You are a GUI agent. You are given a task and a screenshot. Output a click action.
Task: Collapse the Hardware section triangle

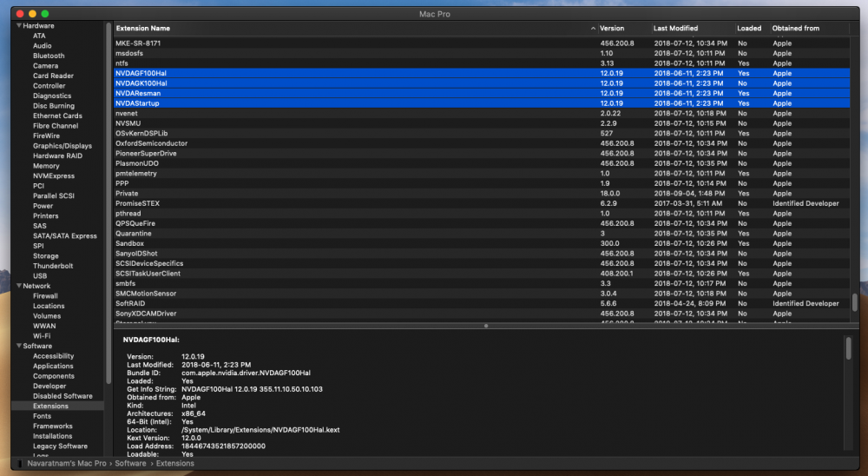tap(19, 25)
